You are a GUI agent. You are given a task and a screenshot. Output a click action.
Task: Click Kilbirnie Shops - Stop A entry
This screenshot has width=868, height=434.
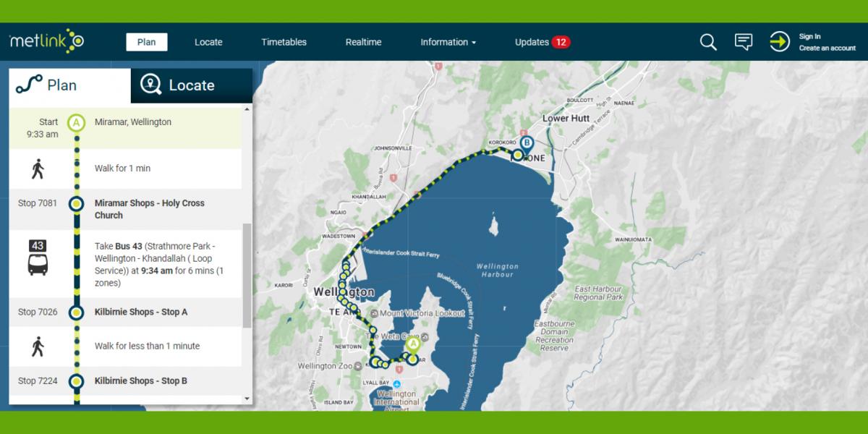pyautogui.click(x=141, y=312)
